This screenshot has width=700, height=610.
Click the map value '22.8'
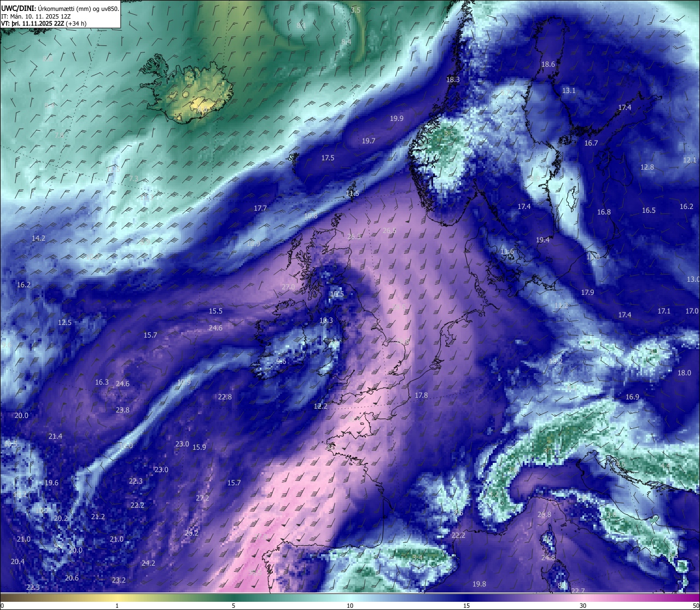(x=225, y=397)
